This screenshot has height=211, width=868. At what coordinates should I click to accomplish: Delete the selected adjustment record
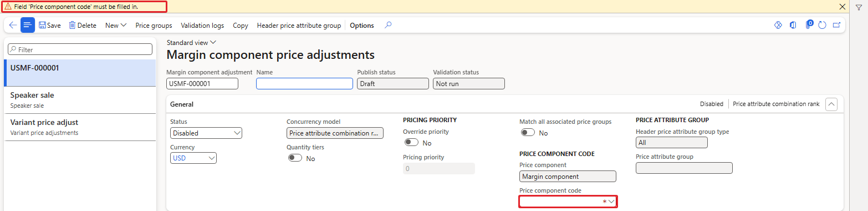83,25
